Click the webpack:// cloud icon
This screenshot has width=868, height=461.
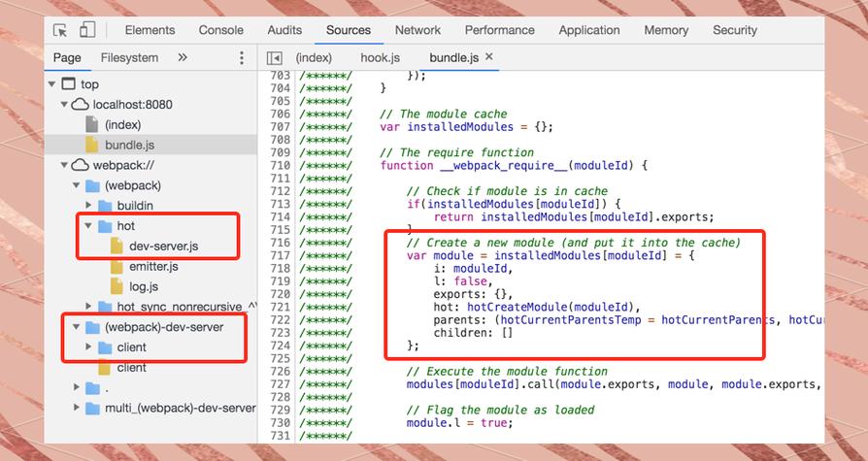pyautogui.click(x=81, y=165)
